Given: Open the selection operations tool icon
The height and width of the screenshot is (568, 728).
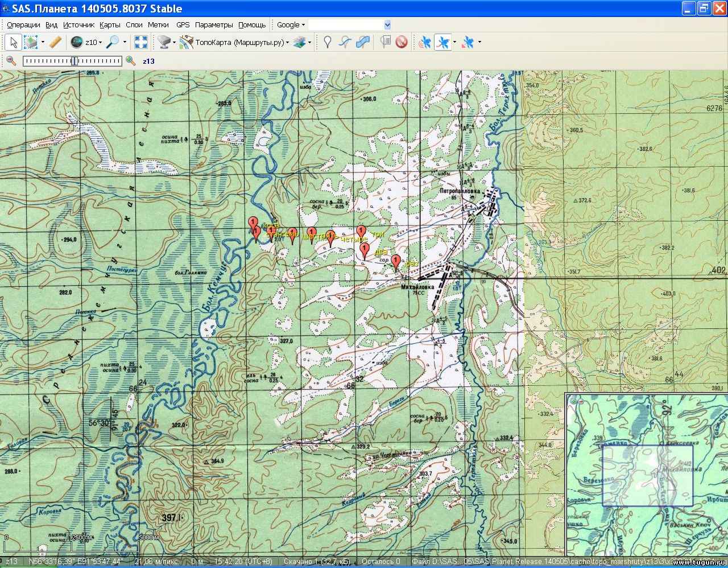Looking at the screenshot, I should (30, 42).
